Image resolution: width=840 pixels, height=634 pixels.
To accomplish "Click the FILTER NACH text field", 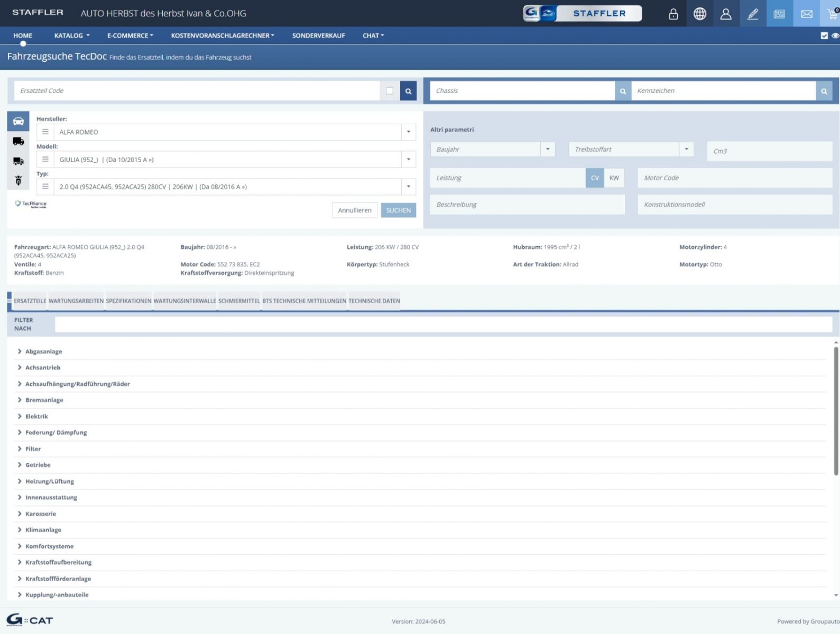I will pos(444,324).
